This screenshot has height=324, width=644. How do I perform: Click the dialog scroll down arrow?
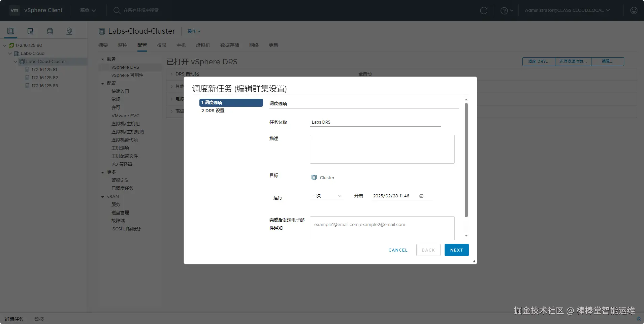click(x=466, y=236)
